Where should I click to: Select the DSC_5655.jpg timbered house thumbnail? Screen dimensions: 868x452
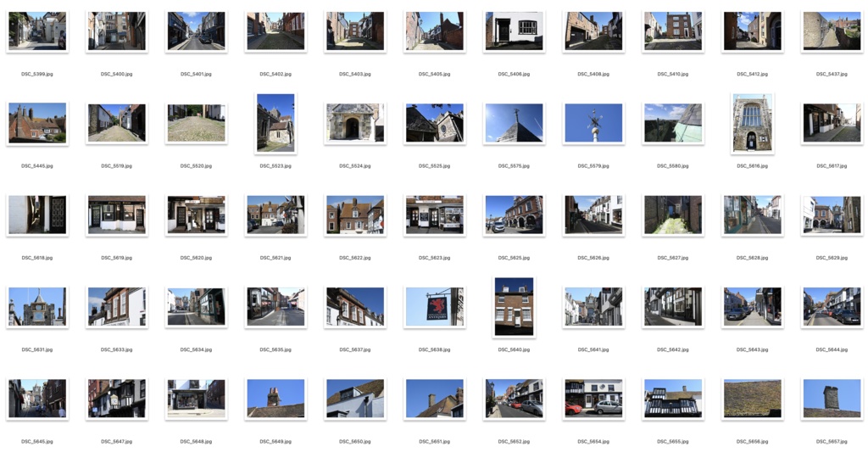click(x=672, y=399)
